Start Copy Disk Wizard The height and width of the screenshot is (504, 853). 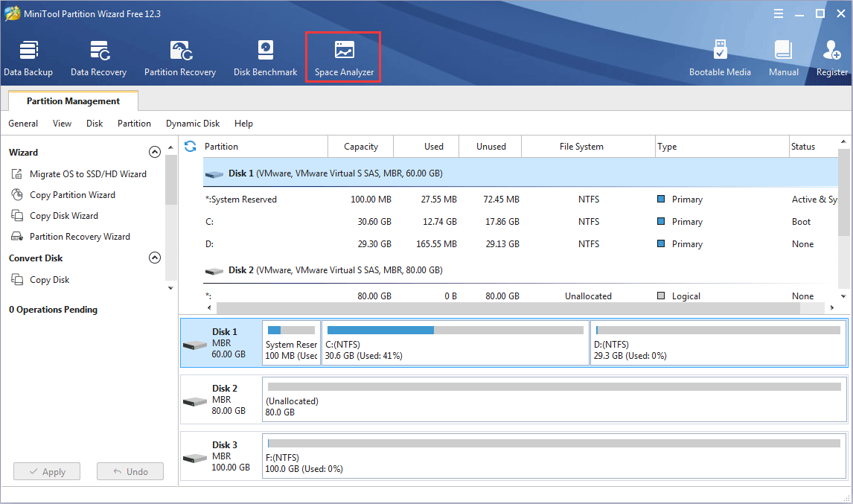tap(64, 216)
